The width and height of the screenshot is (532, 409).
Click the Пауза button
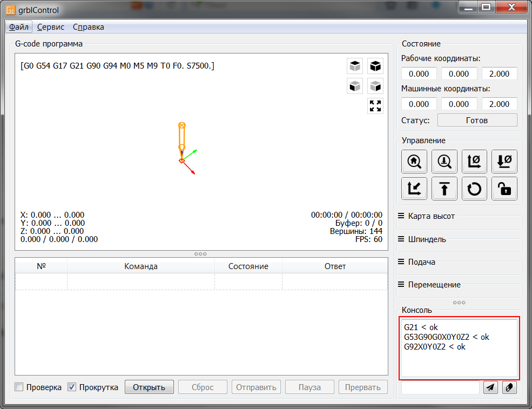309,387
